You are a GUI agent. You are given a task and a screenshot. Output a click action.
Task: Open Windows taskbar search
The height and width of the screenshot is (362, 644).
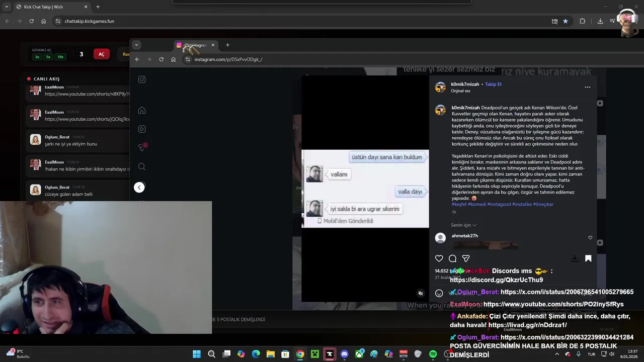click(211, 354)
